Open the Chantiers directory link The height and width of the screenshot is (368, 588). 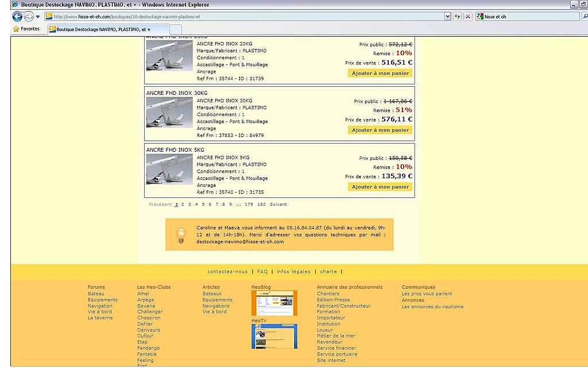pyautogui.click(x=328, y=294)
